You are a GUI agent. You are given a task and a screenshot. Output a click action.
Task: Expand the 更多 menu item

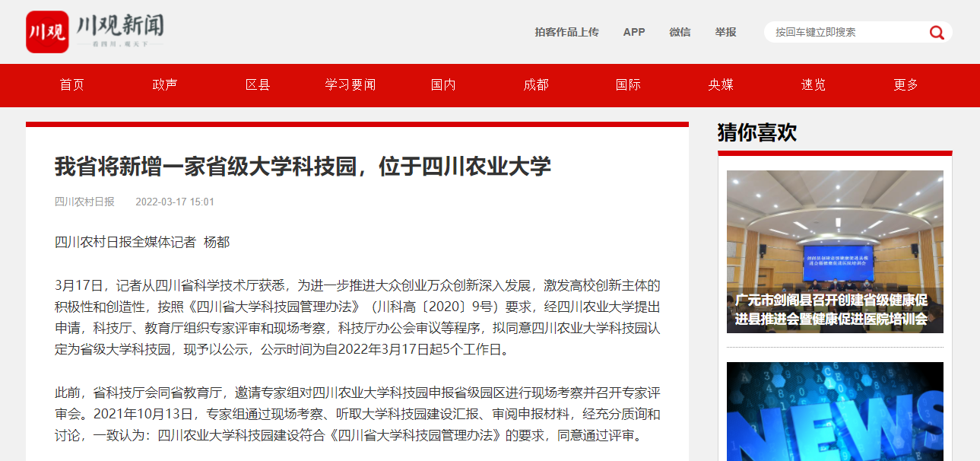tap(906, 85)
